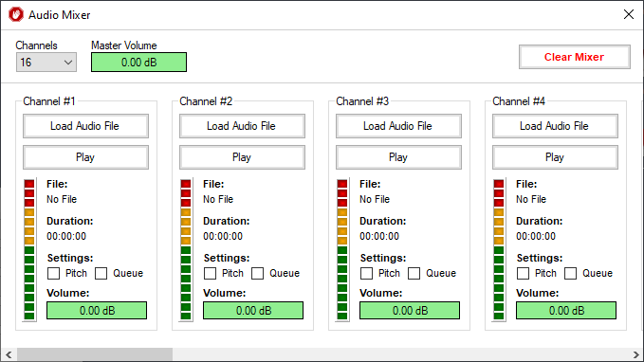Click the Master Volume 0.00 dB field
Screen dimensions: 644x362
[138, 63]
